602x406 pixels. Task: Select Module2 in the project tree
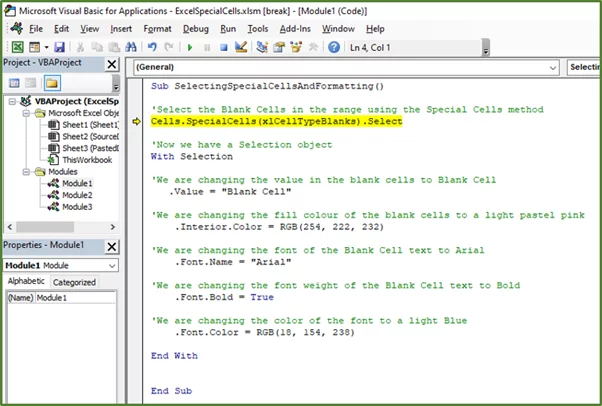(x=77, y=195)
